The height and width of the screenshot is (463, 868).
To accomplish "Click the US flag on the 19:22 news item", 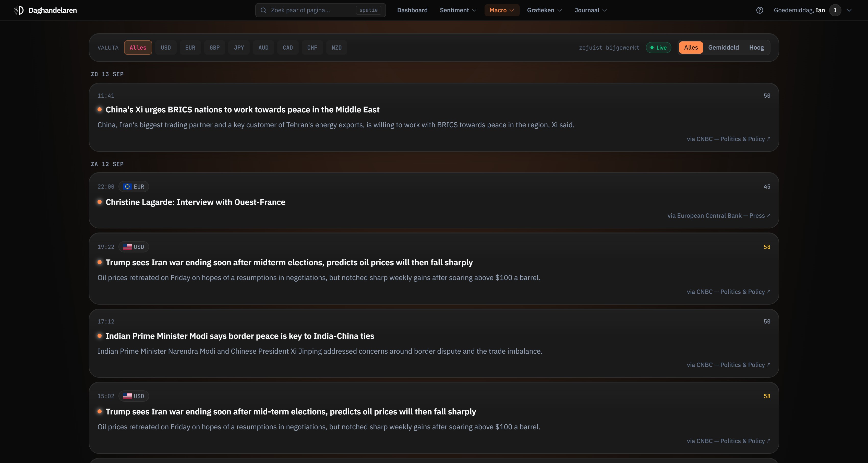I will pyautogui.click(x=127, y=247).
